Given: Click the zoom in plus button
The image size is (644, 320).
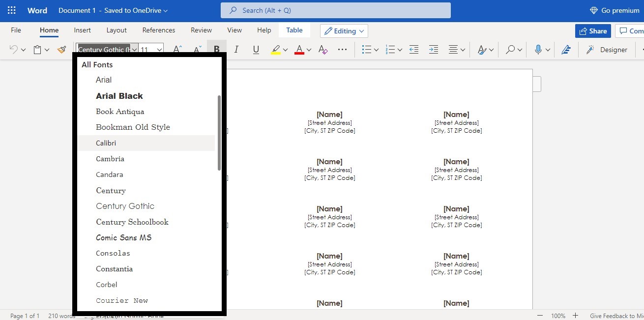Looking at the screenshot, I should tap(576, 316).
